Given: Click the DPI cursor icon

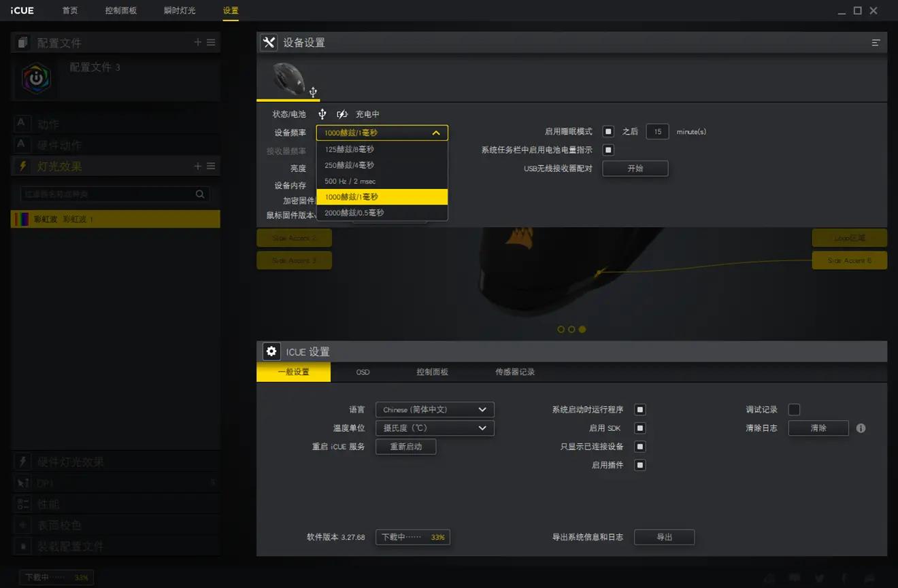Looking at the screenshot, I should (x=23, y=483).
